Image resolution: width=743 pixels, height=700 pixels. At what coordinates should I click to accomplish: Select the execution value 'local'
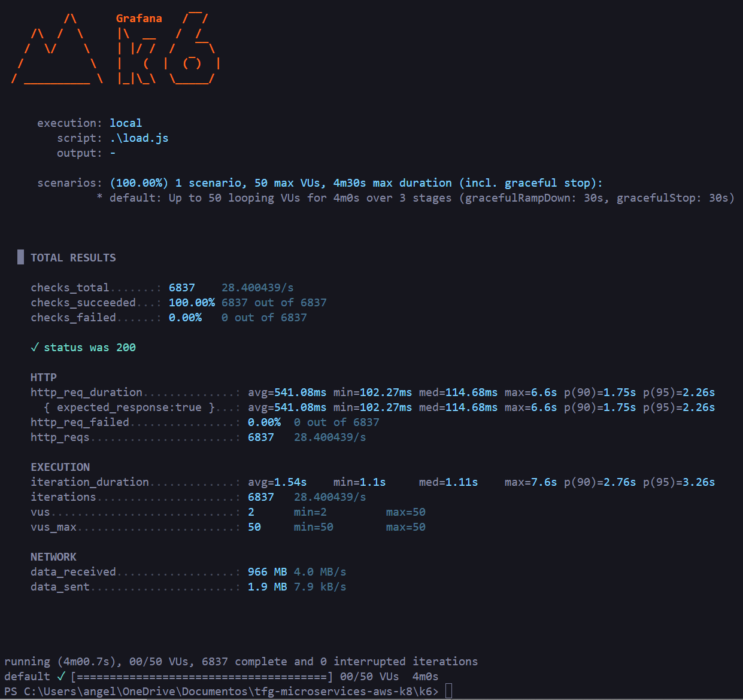click(126, 123)
